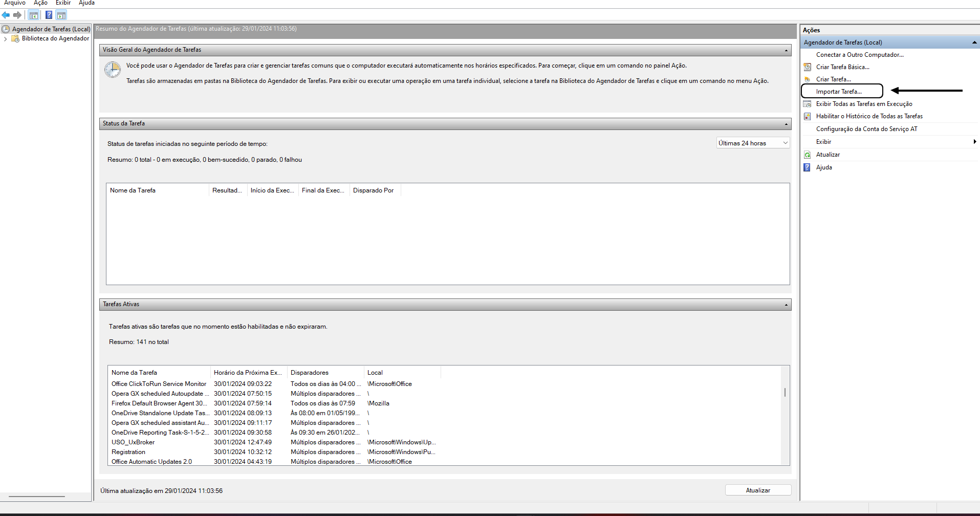Collapse the Tarefas Ativas section
The width and height of the screenshot is (980, 516).
pyautogui.click(x=786, y=305)
